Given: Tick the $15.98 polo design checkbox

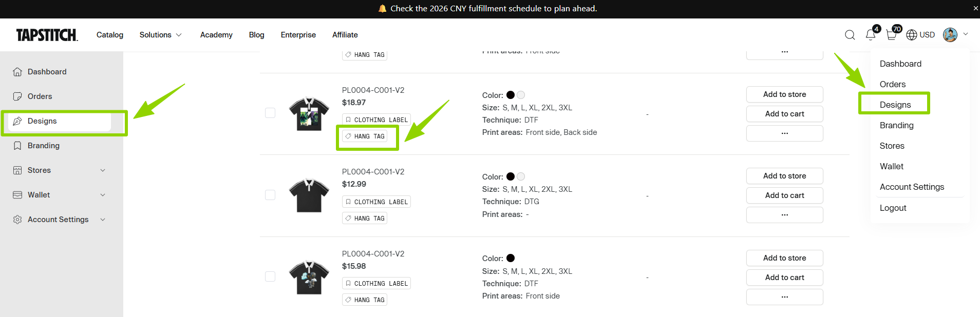Looking at the screenshot, I should [x=270, y=276].
